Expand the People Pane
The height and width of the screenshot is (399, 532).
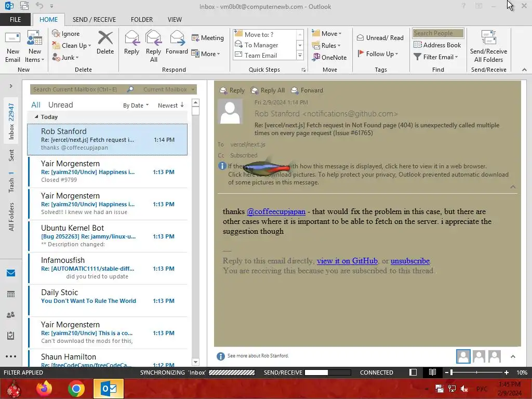(x=513, y=356)
